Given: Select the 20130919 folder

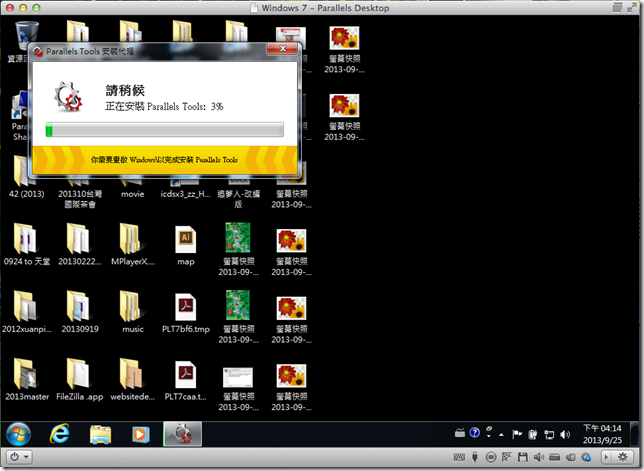Looking at the screenshot, I should click(x=80, y=312).
